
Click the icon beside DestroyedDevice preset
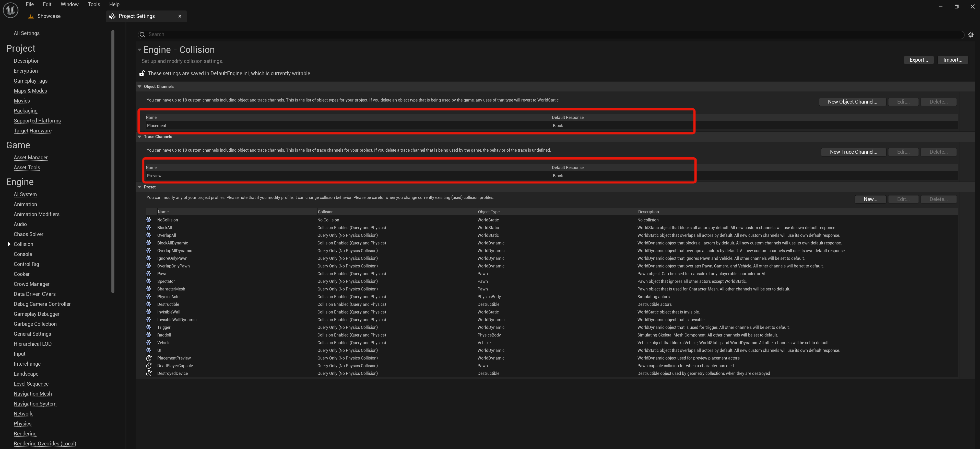(x=149, y=373)
